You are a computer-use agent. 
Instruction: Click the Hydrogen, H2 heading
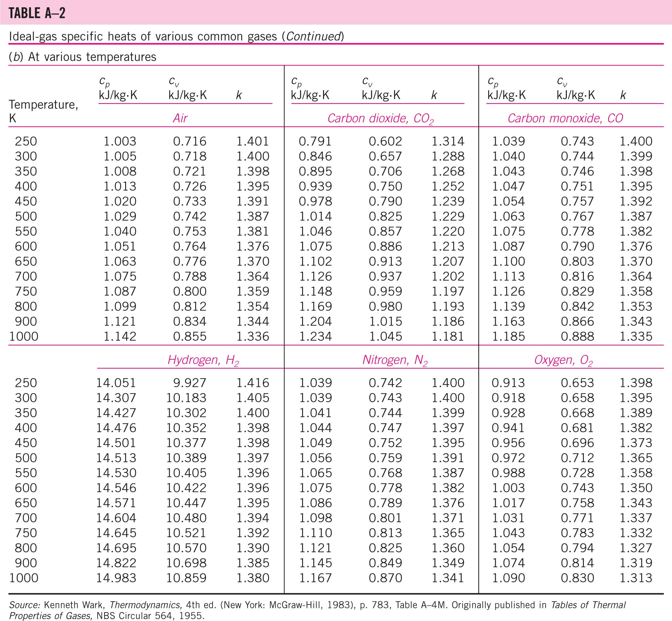coord(203,360)
